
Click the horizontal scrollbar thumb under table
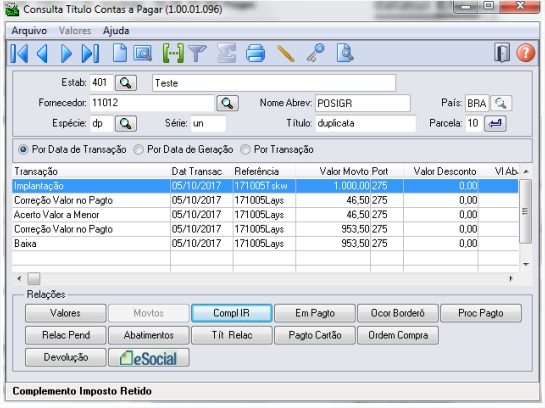click(x=34, y=278)
